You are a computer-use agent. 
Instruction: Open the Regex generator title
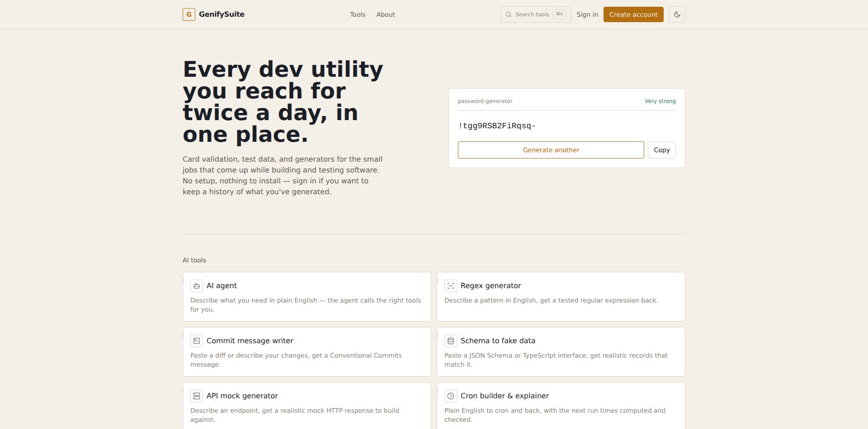491,286
